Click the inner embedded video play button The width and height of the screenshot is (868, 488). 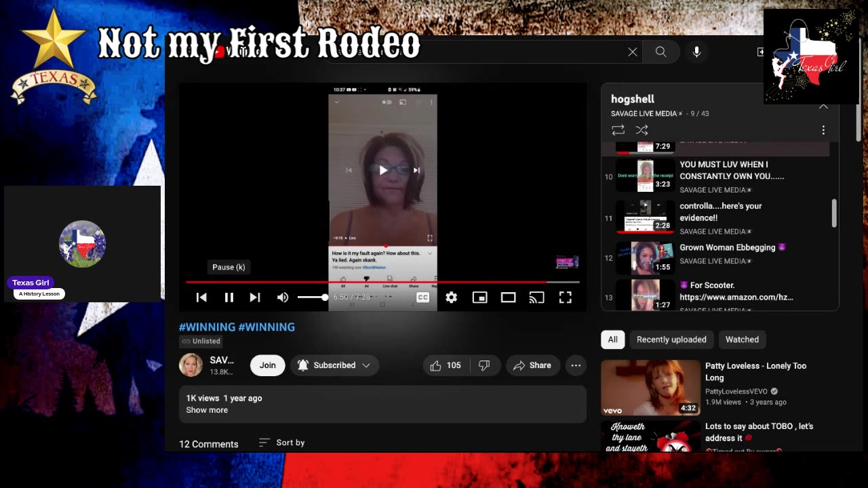point(382,170)
